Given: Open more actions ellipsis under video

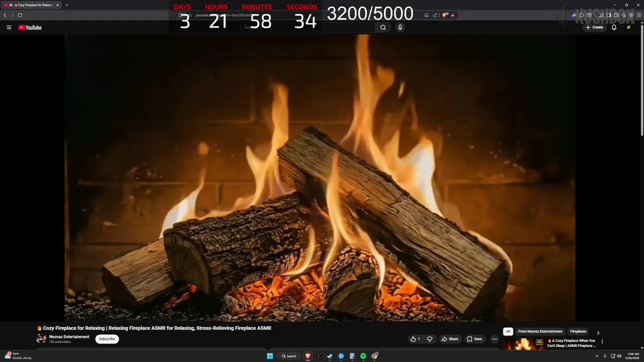Looking at the screenshot, I should [x=494, y=339].
